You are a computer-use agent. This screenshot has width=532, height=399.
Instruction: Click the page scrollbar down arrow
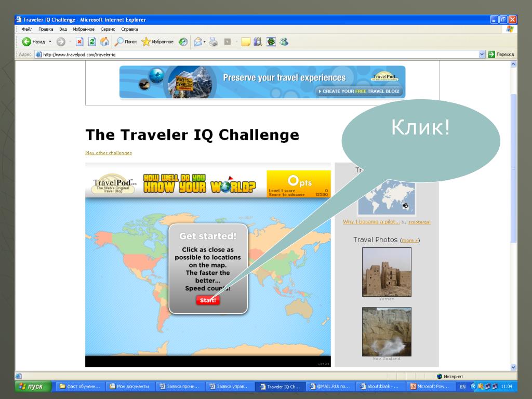[x=513, y=367]
